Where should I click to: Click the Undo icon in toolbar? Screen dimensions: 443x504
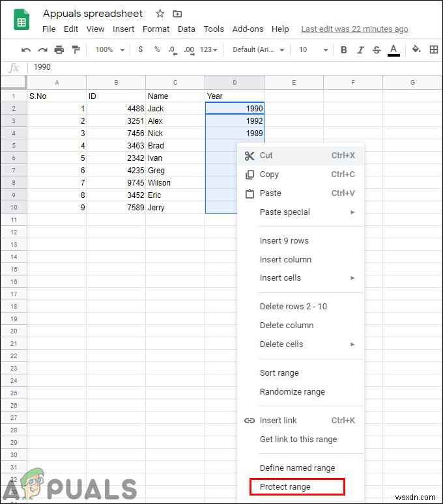click(x=26, y=50)
